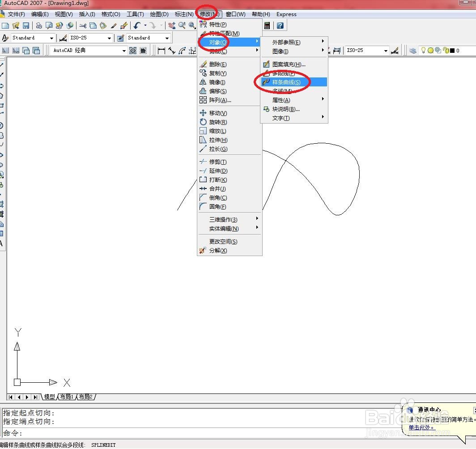
Task: Click the Paste icon
Action: pyautogui.click(x=103, y=26)
